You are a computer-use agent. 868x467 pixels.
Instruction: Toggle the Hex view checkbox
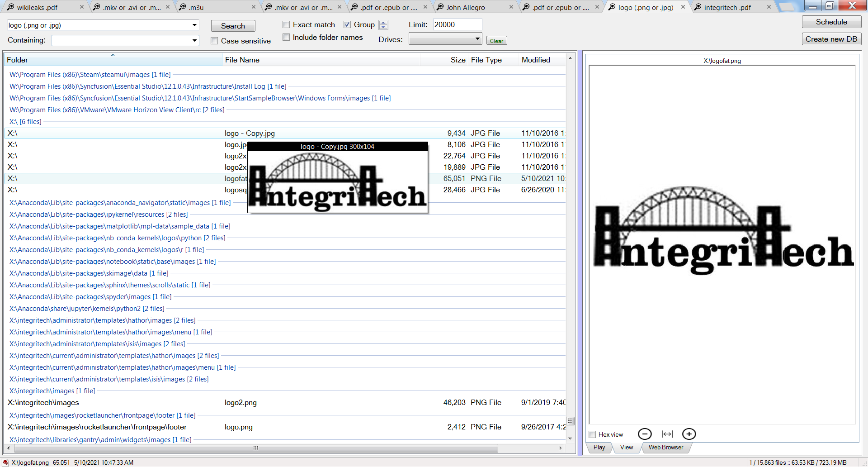click(x=592, y=434)
